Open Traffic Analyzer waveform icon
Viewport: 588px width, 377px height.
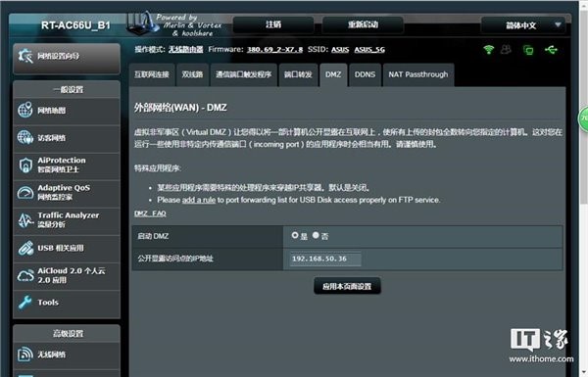25,220
